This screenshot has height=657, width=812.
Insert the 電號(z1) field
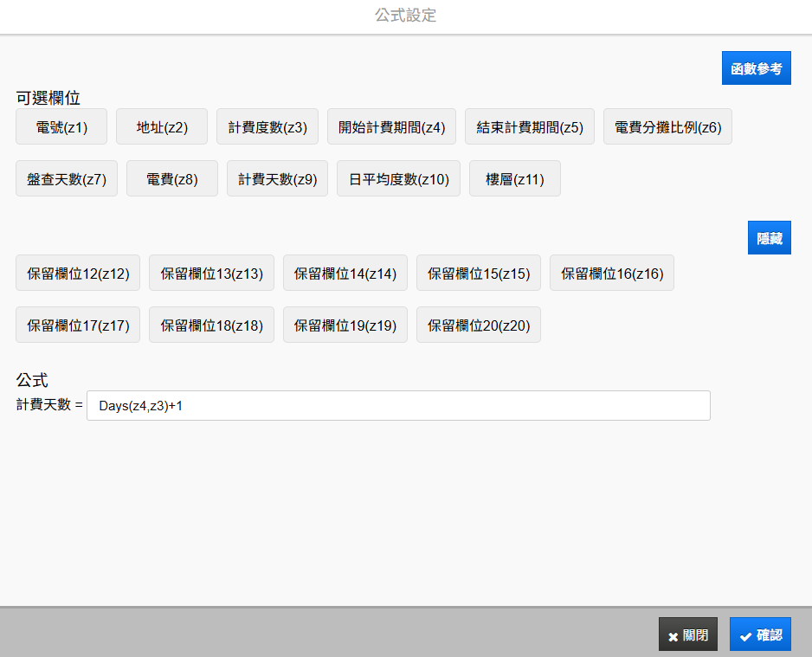[61, 127]
